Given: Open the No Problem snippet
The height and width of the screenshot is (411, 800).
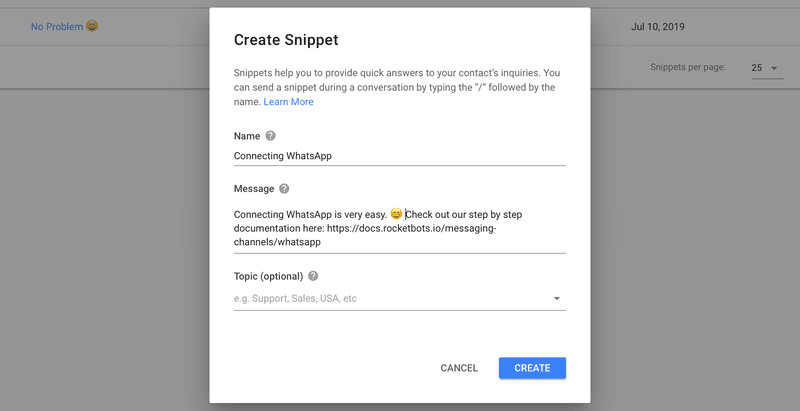Looking at the screenshot, I should click(x=57, y=26).
